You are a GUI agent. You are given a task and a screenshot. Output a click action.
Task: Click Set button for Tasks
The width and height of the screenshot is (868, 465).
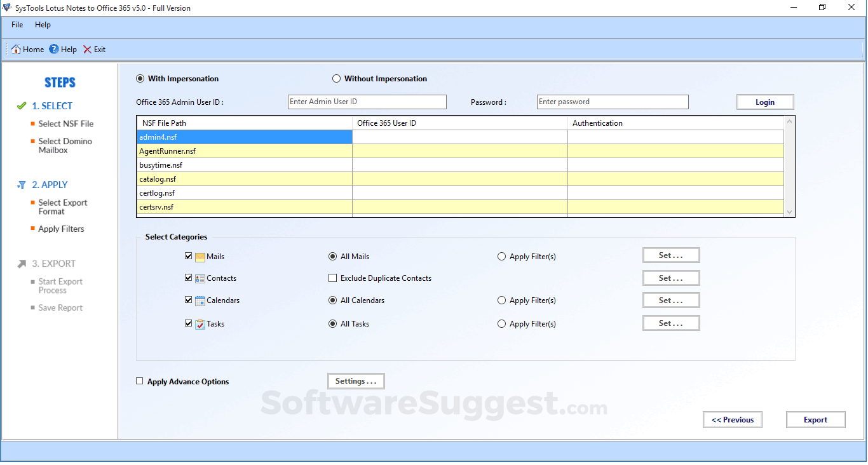[x=671, y=323]
